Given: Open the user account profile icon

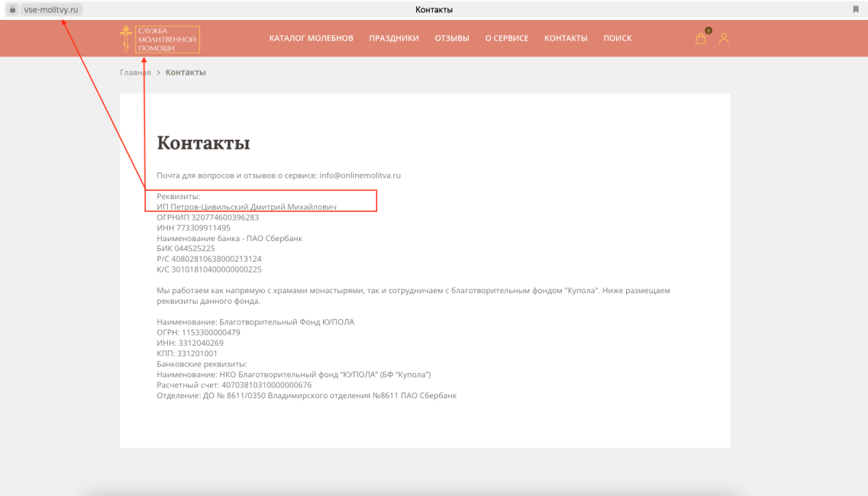Looking at the screenshot, I should [724, 38].
